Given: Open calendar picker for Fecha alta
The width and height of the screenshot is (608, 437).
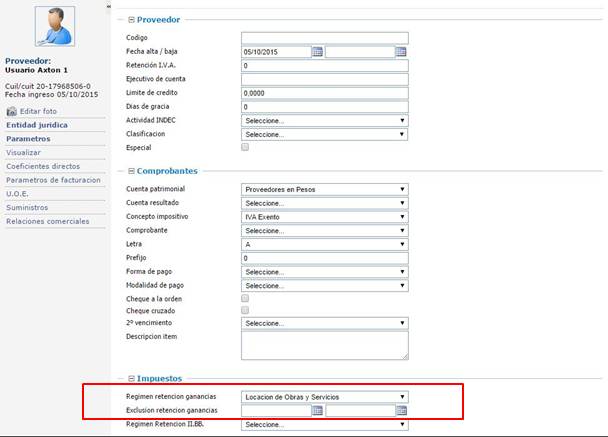Looking at the screenshot, I should point(317,52).
